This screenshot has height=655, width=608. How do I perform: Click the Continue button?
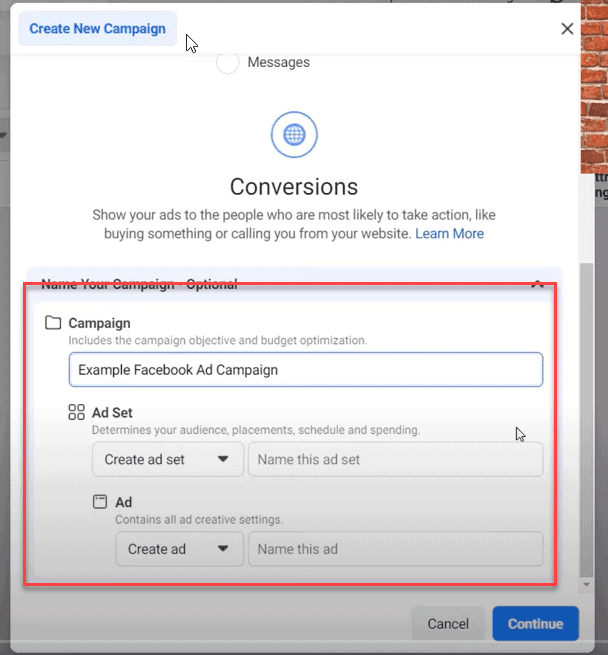tap(535, 624)
